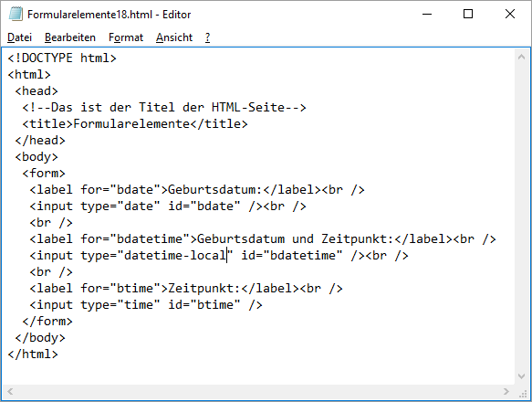This screenshot has height=402, width=532.
Task: Click the vertical scrollbar up arrow
Action: point(521,57)
